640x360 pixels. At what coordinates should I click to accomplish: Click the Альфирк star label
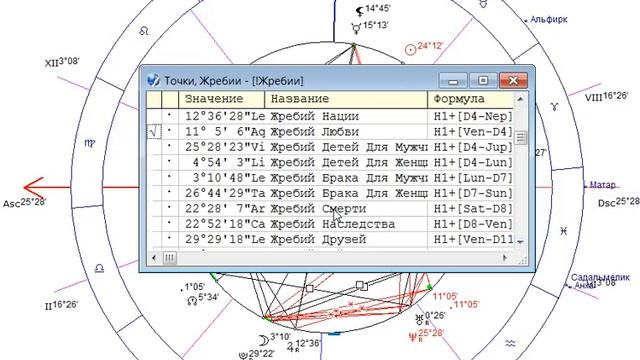point(549,19)
